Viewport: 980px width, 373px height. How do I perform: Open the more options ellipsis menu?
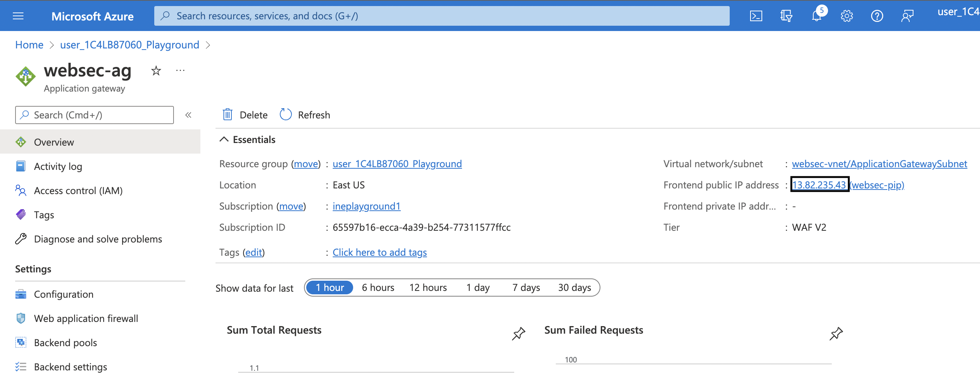(180, 71)
